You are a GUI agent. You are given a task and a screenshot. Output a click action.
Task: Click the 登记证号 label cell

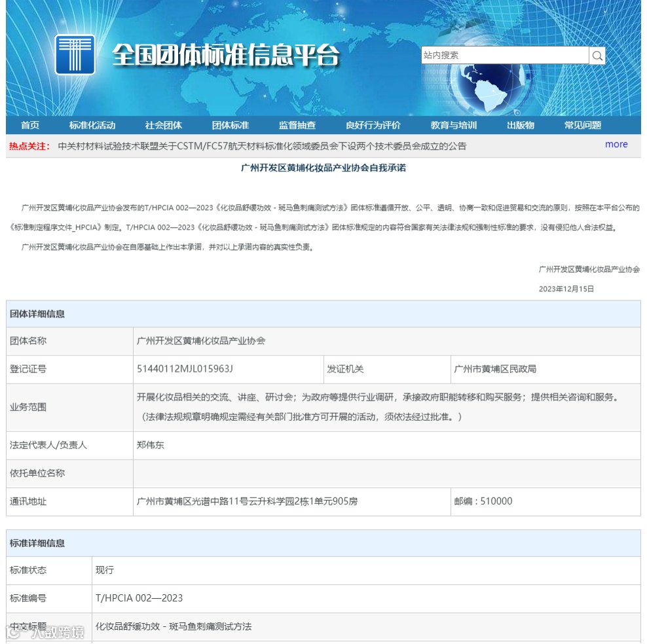69,369
